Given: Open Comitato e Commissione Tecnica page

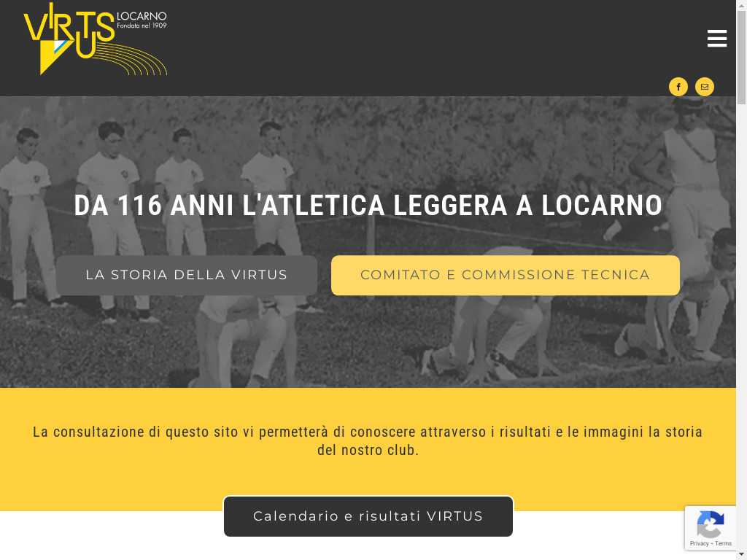Looking at the screenshot, I should click(505, 275).
